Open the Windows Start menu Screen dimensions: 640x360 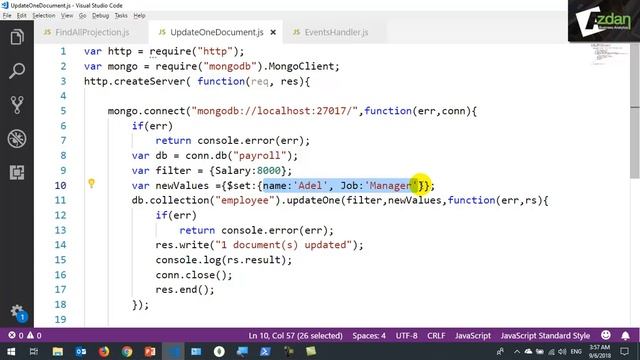point(11,351)
